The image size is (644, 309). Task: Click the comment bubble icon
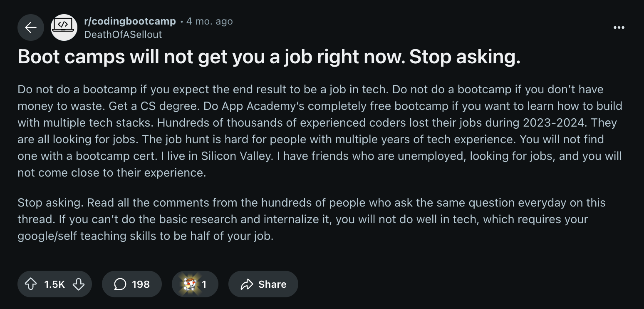120,284
